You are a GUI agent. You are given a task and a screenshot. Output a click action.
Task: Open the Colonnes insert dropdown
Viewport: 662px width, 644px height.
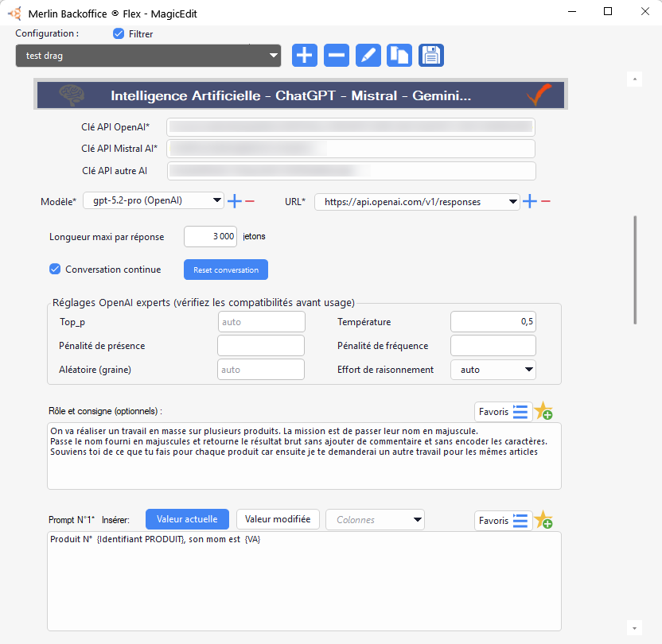[375, 520]
